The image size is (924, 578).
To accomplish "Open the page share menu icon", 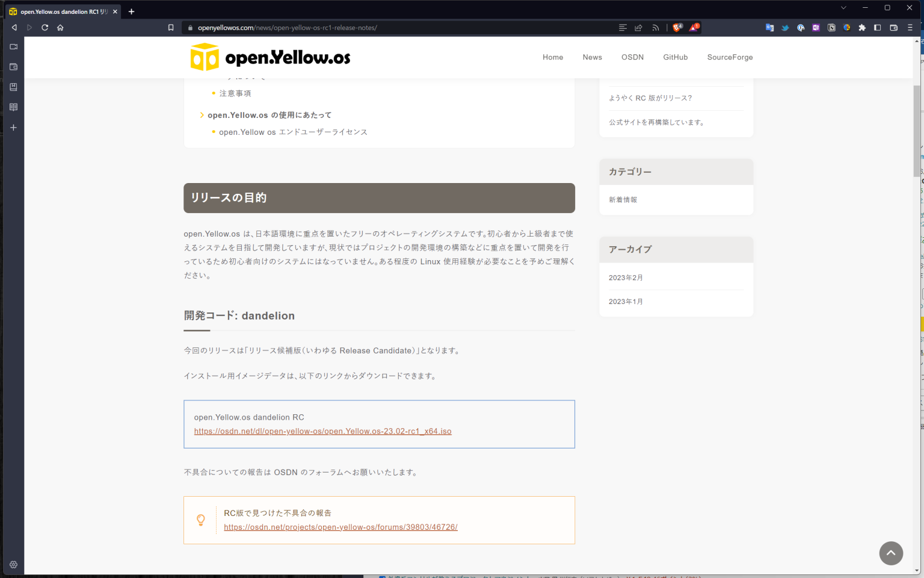I will (638, 27).
